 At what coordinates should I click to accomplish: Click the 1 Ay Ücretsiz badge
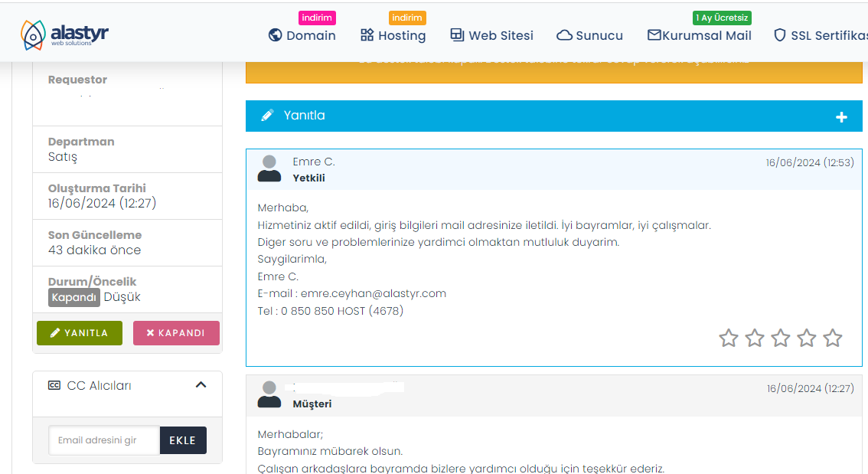click(722, 18)
